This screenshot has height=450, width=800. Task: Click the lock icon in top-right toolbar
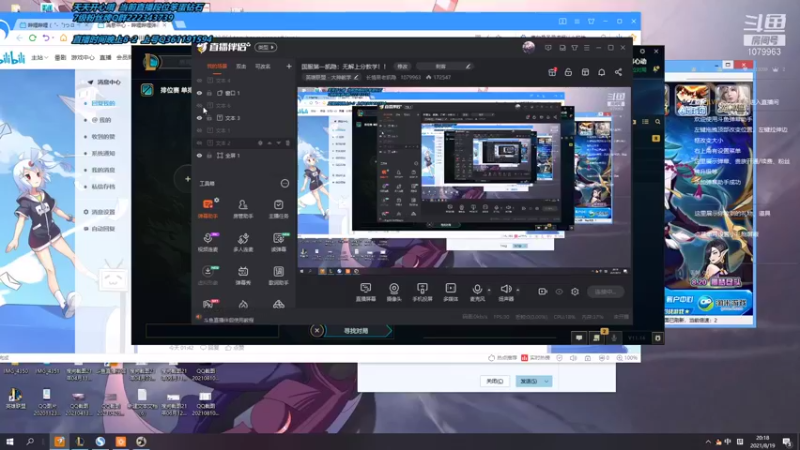[x=568, y=72]
